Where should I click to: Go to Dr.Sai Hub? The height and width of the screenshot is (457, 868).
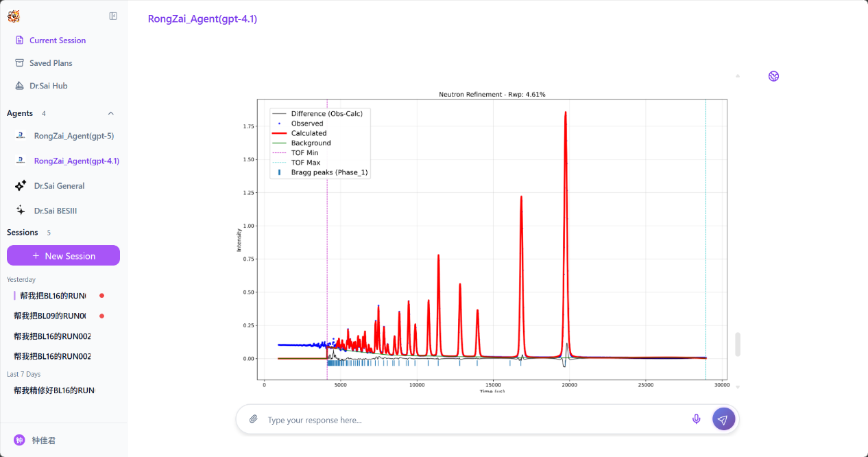click(48, 86)
